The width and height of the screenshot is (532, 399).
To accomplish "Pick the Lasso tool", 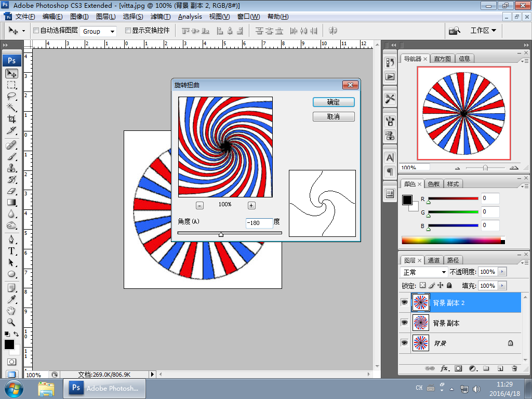I will [x=11, y=96].
